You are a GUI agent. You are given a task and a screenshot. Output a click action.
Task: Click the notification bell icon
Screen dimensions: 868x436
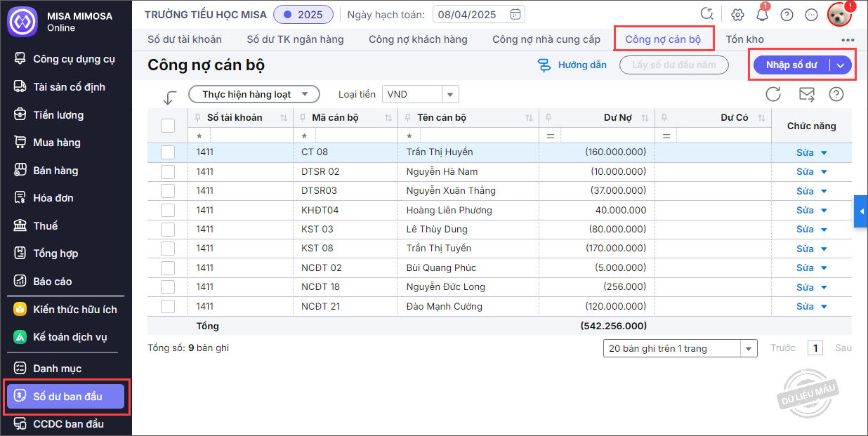point(762,15)
